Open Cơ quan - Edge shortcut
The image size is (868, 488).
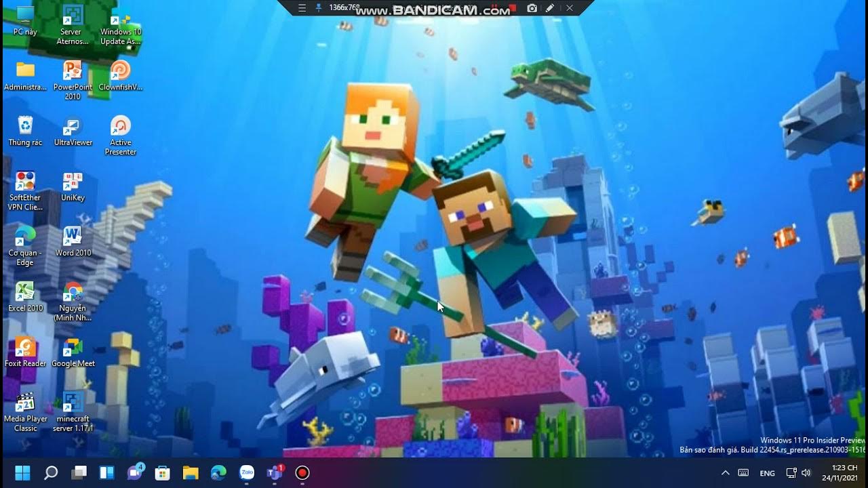[x=25, y=246]
